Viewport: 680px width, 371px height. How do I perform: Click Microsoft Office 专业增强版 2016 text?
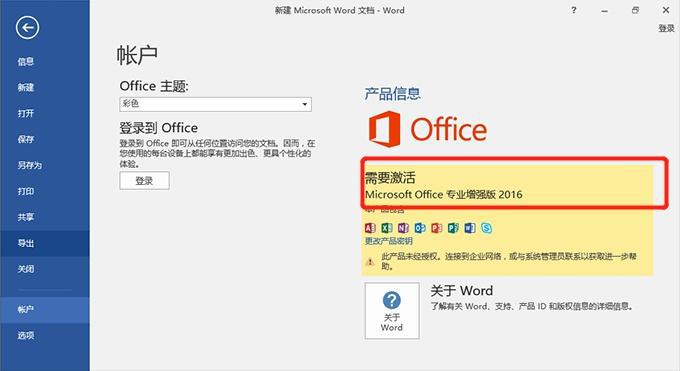[444, 194]
